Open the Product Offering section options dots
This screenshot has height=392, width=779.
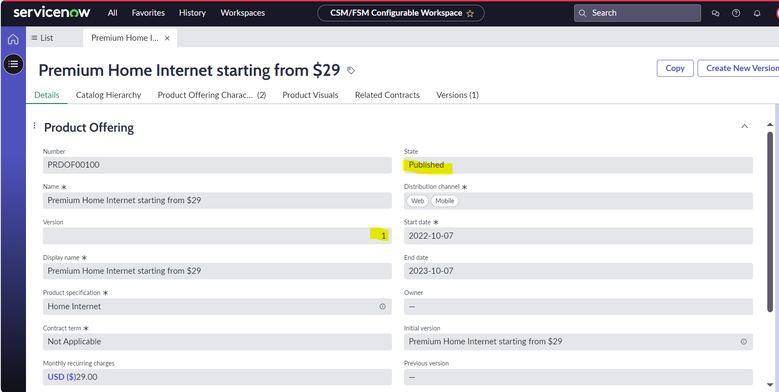[34, 126]
